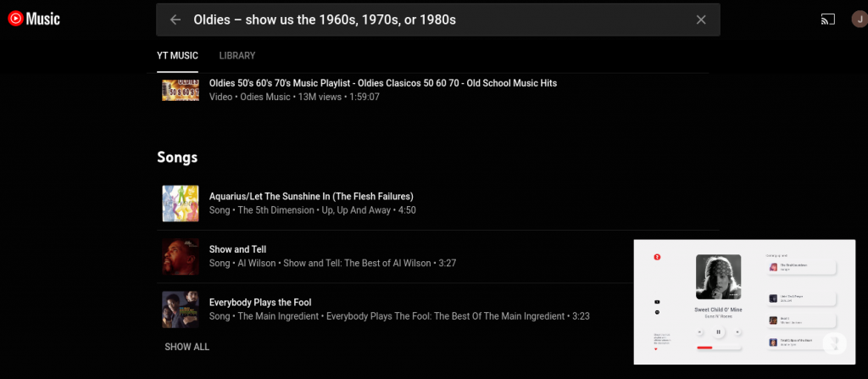
Task: Select the YT MUSIC tab
Action: point(177,56)
